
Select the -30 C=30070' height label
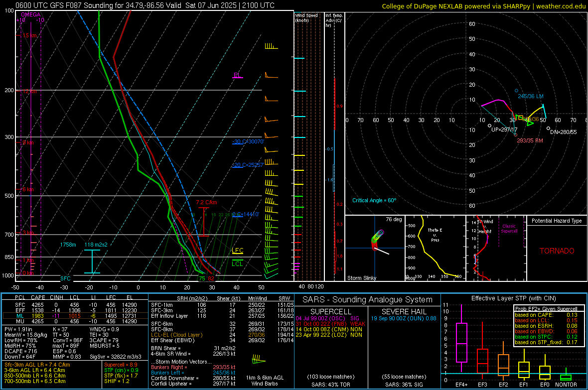click(x=248, y=141)
